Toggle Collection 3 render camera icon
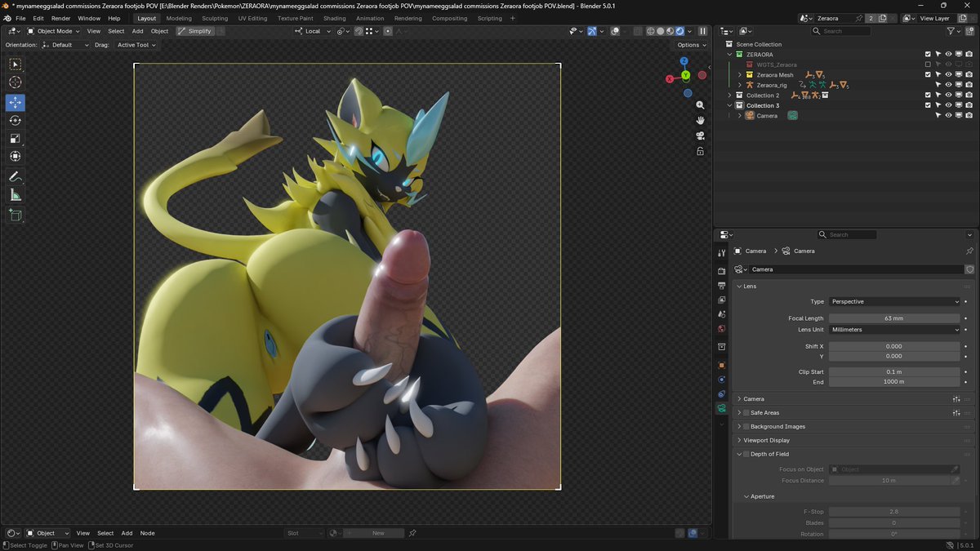 click(969, 105)
